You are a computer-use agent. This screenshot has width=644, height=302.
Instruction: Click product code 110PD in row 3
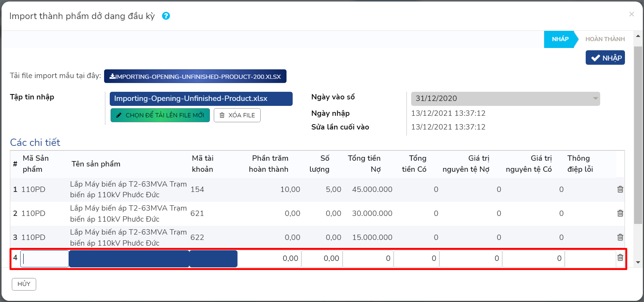point(33,237)
